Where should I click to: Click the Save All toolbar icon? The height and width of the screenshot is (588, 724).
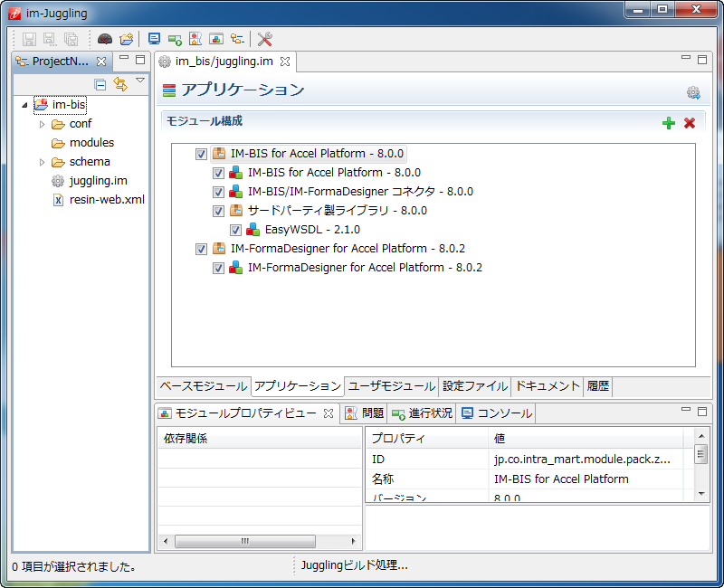tap(71, 39)
